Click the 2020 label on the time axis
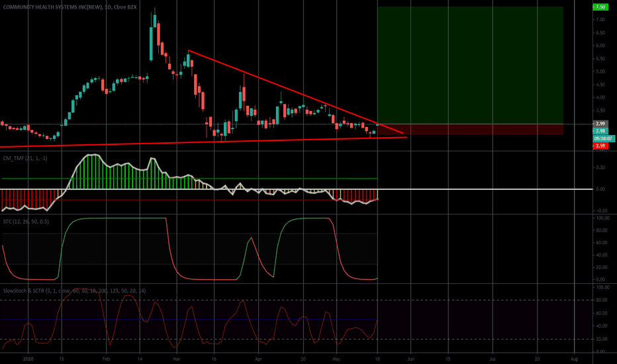 click(x=28, y=359)
